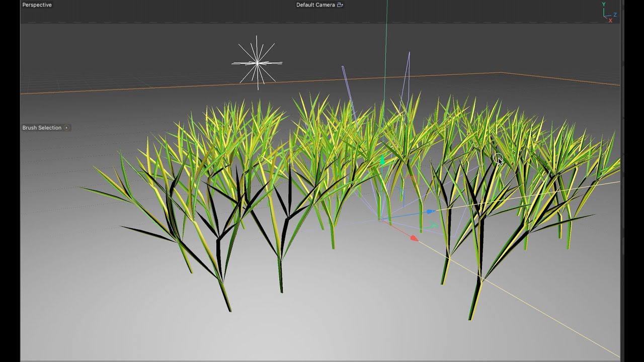Open the Brush Selection options arrow icon
The width and height of the screenshot is (644, 362).
(66, 128)
